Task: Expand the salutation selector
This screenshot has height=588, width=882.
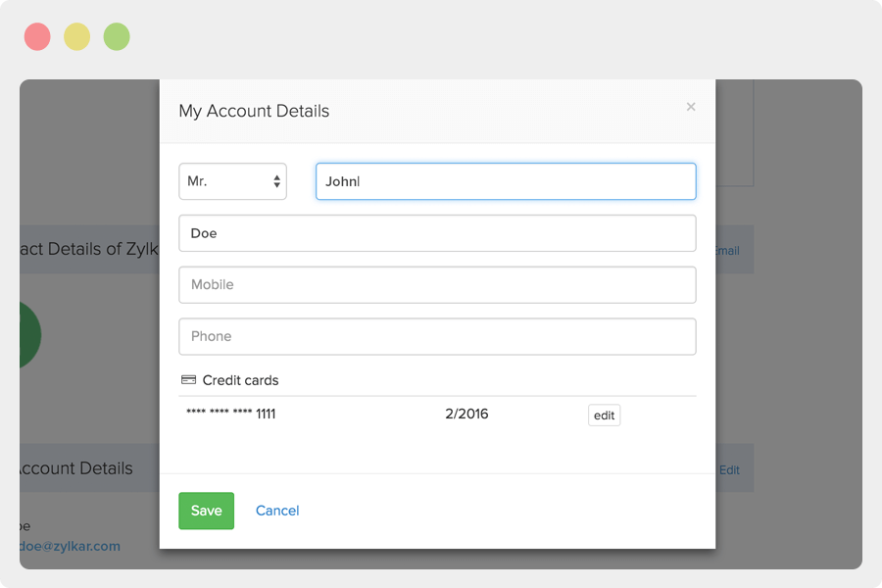Action: (x=232, y=180)
